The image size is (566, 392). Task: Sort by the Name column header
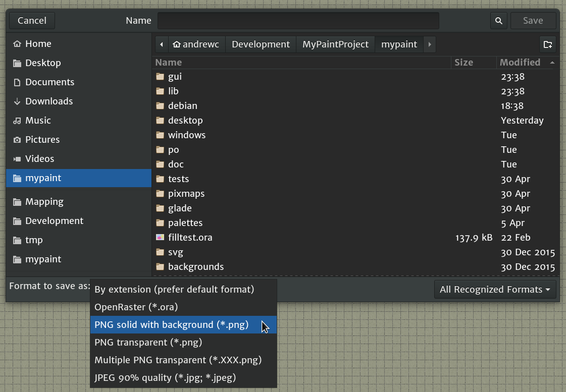[x=302, y=63]
